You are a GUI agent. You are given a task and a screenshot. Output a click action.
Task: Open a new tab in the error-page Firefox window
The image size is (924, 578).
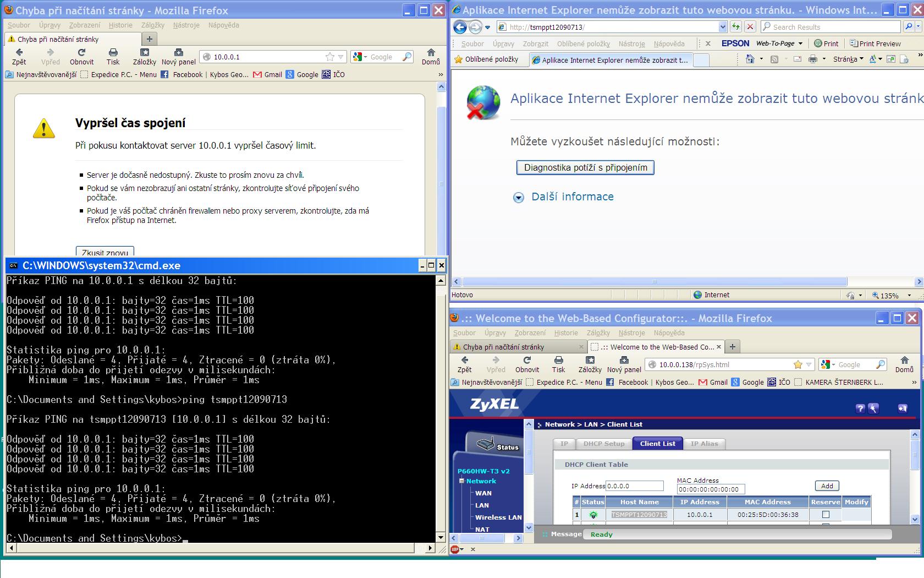coord(149,39)
